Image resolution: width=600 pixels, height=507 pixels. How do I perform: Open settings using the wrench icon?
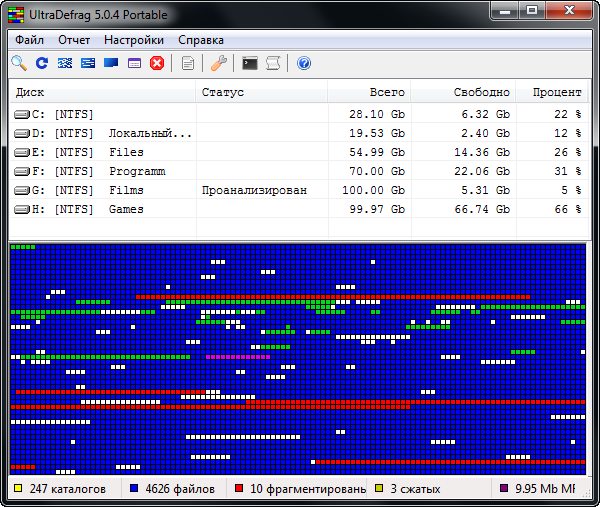[x=219, y=64]
